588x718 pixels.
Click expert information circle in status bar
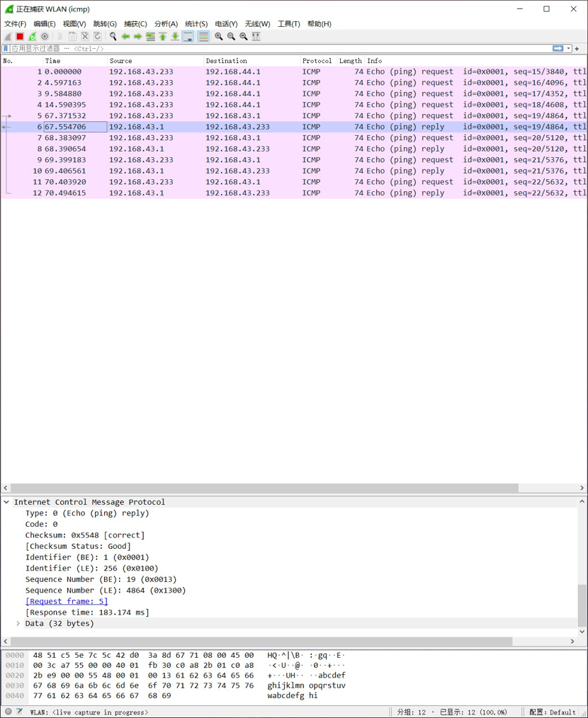[x=9, y=711]
